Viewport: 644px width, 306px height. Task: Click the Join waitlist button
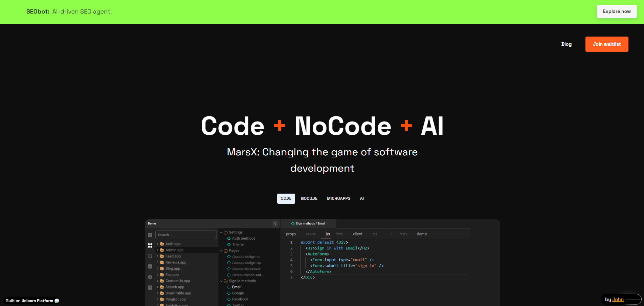[607, 44]
